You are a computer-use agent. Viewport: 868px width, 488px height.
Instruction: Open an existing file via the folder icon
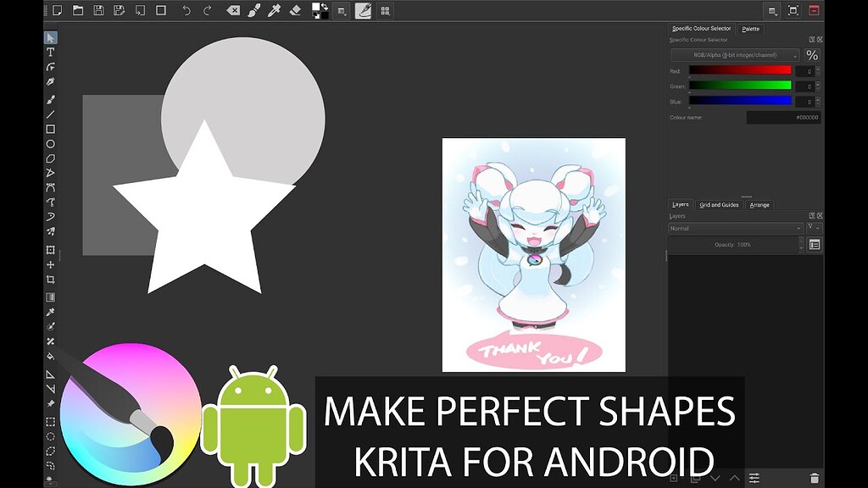[78, 11]
